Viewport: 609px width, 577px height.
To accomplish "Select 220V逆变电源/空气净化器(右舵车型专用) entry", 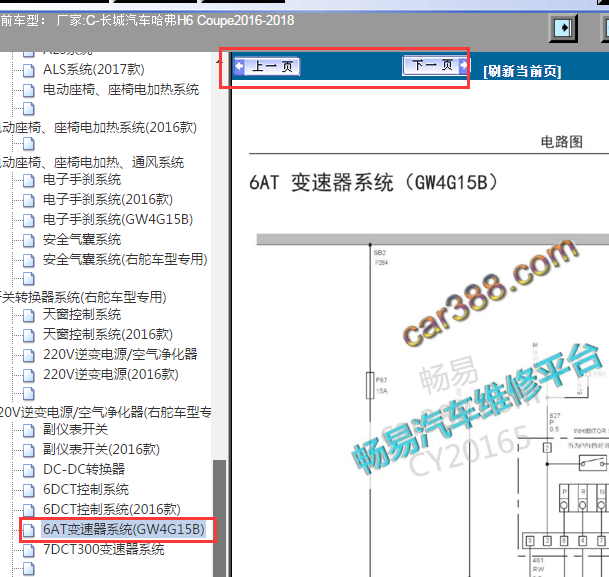I will point(106,412).
